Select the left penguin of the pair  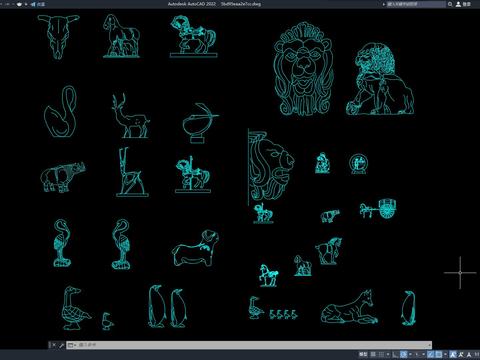(156, 306)
